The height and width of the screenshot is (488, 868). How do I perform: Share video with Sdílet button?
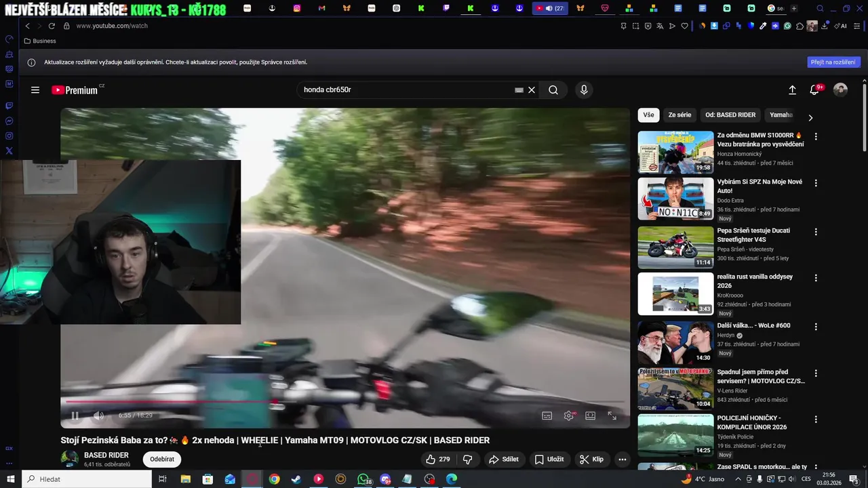[504, 460]
